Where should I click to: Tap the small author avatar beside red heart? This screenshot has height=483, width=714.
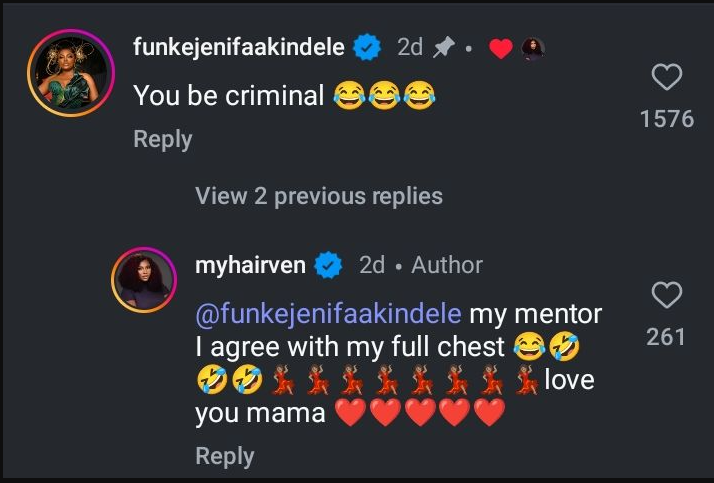pyautogui.click(x=532, y=48)
